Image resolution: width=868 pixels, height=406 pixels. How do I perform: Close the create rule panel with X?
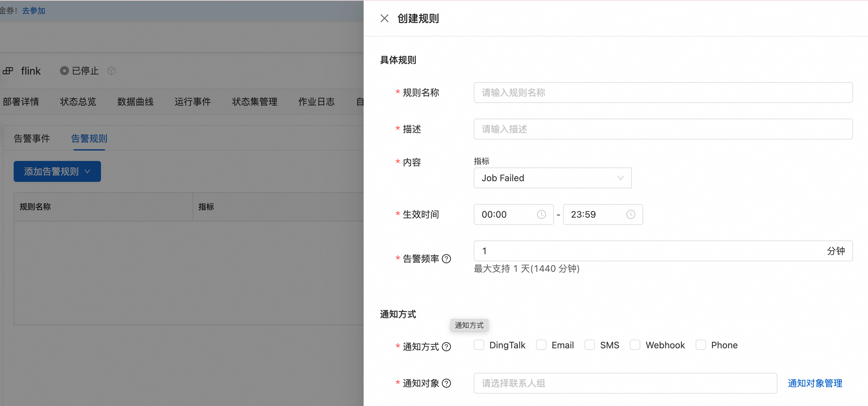tap(384, 18)
